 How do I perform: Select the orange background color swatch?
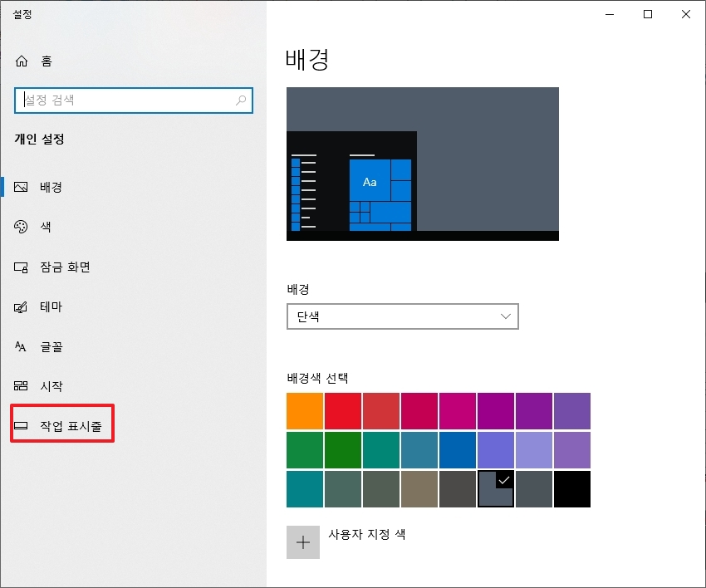tap(303, 410)
